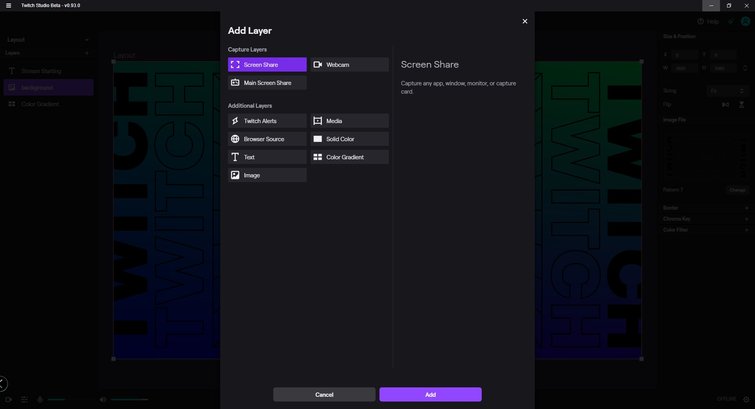Click the X position input field
The height and width of the screenshot is (409, 755).
click(x=684, y=55)
